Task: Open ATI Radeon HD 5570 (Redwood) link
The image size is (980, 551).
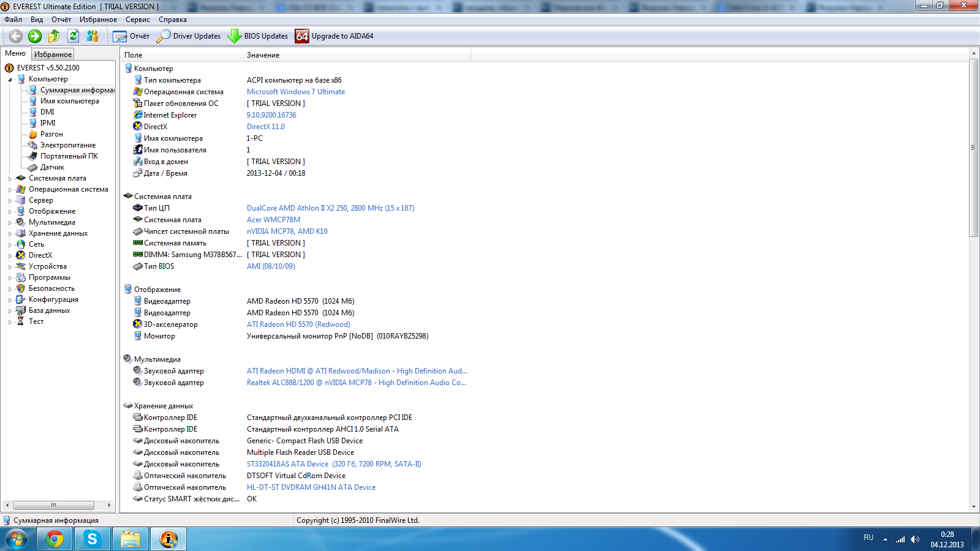Action: (x=298, y=324)
